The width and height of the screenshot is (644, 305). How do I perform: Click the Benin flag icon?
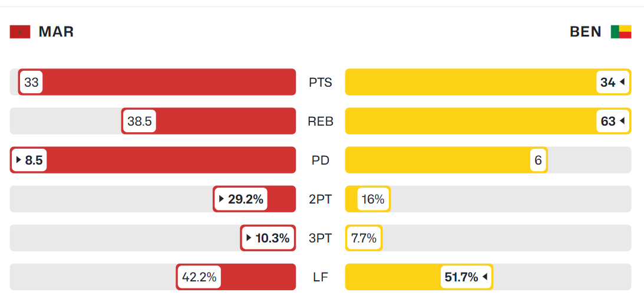[621, 32]
